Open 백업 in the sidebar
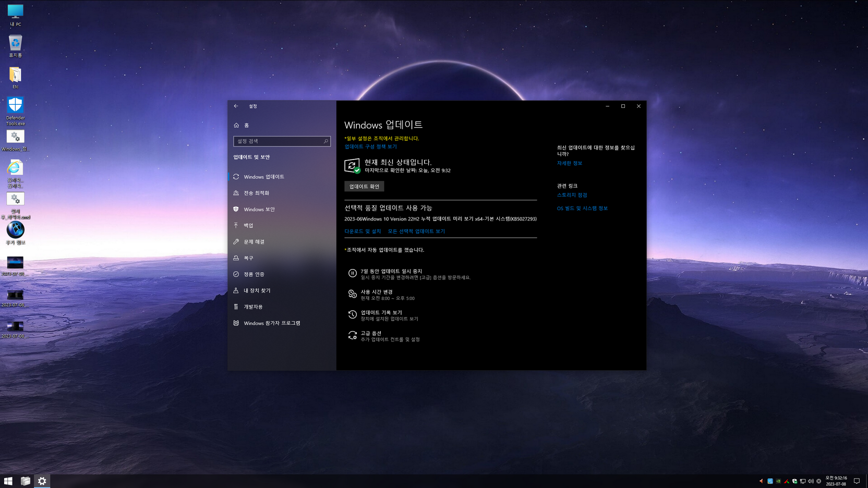 pyautogui.click(x=282, y=225)
